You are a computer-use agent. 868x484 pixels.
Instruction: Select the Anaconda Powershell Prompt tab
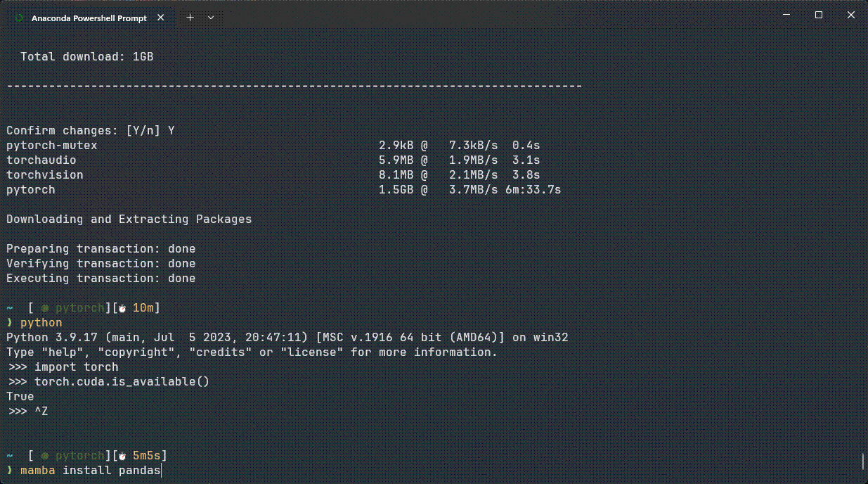(89, 18)
